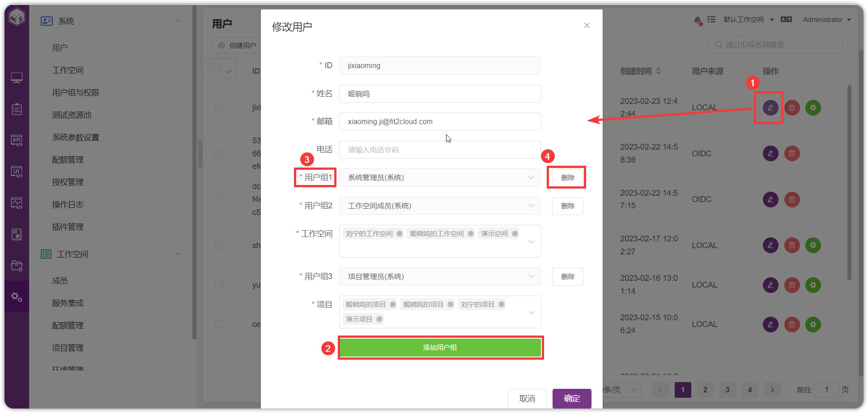
Task: Open 操作日志 in the side menu
Action: pyautogui.click(x=68, y=205)
